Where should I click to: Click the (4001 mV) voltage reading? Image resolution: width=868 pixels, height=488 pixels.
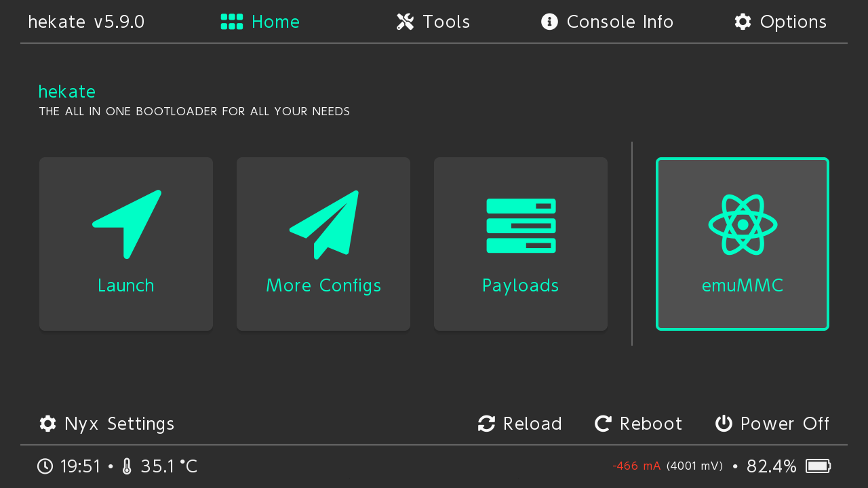click(x=694, y=466)
